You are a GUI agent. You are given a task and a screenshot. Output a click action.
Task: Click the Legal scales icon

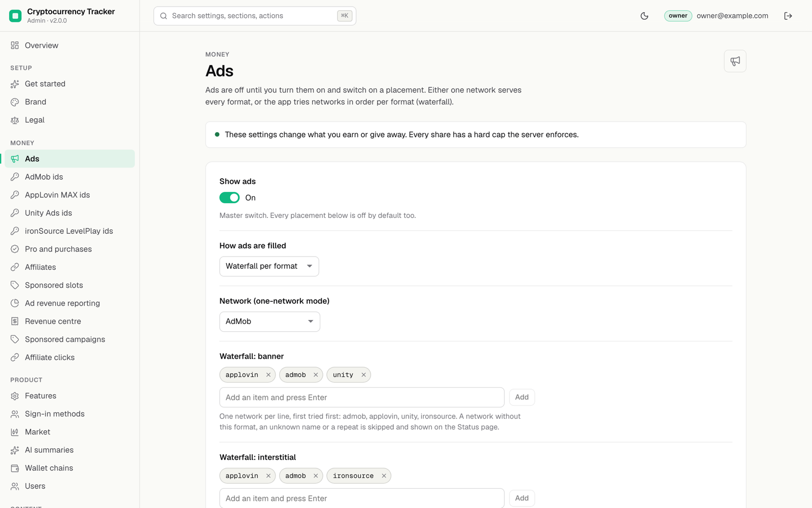(x=15, y=120)
